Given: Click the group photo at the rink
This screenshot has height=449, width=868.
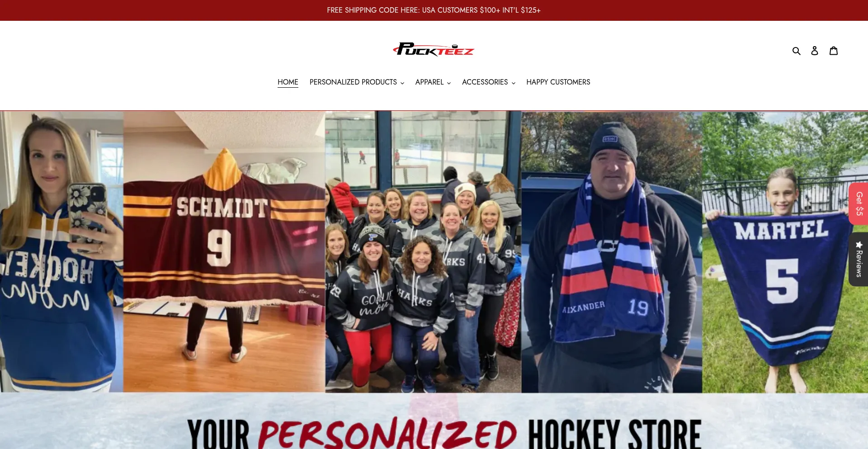Looking at the screenshot, I should [423, 251].
